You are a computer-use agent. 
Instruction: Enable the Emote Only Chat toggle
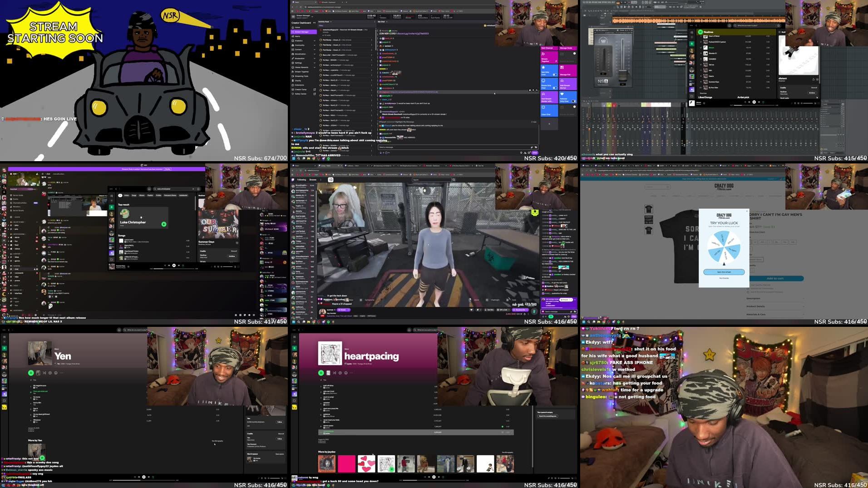tap(555, 88)
